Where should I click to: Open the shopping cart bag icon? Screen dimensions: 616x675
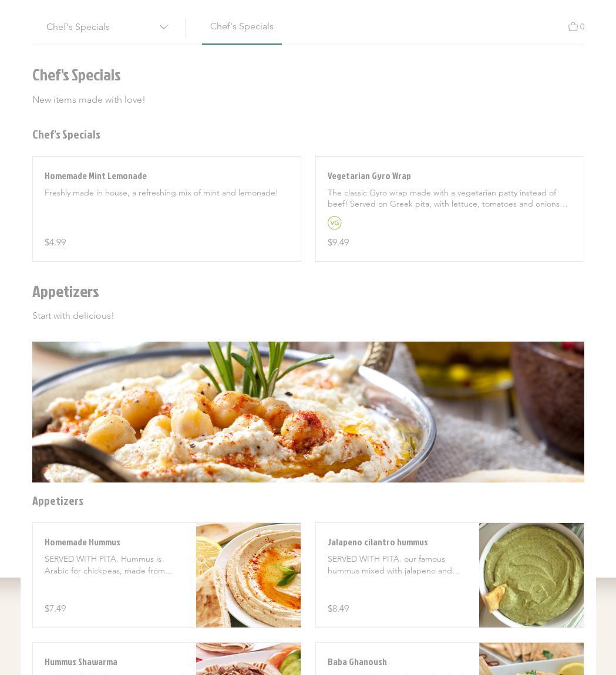pyautogui.click(x=573, y=26)
